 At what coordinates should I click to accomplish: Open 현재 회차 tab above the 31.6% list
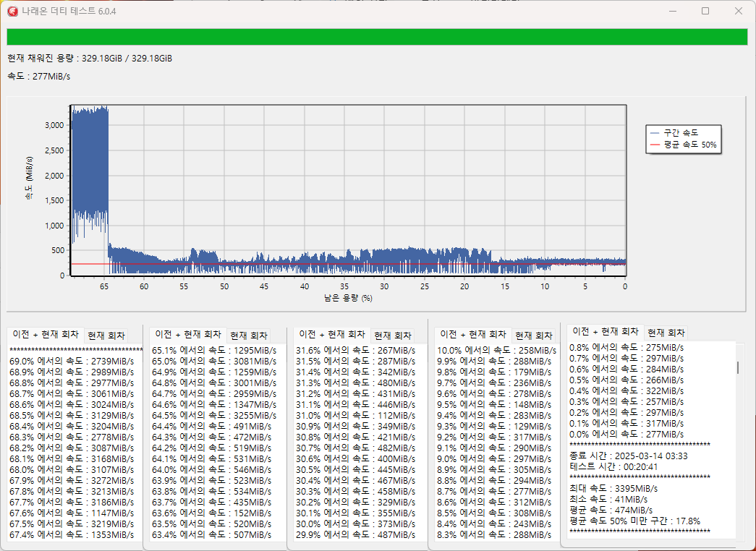coord(392,336)
